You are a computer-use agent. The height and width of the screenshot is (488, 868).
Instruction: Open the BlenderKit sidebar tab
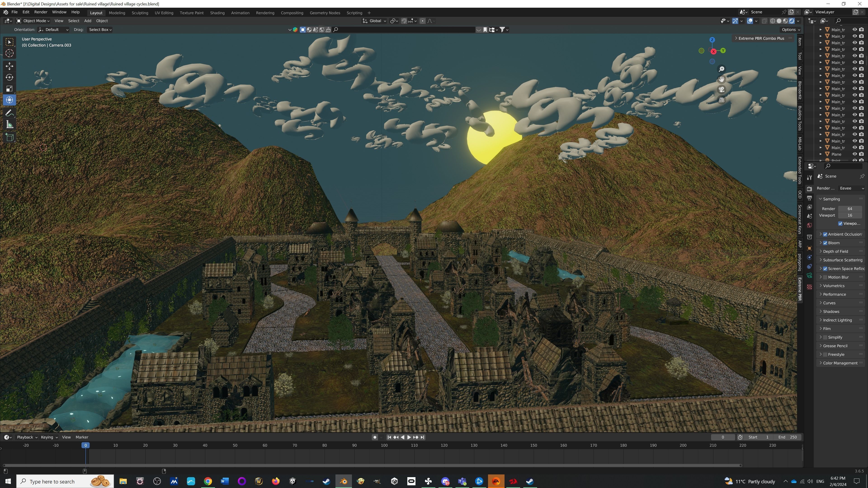point(800,90)
